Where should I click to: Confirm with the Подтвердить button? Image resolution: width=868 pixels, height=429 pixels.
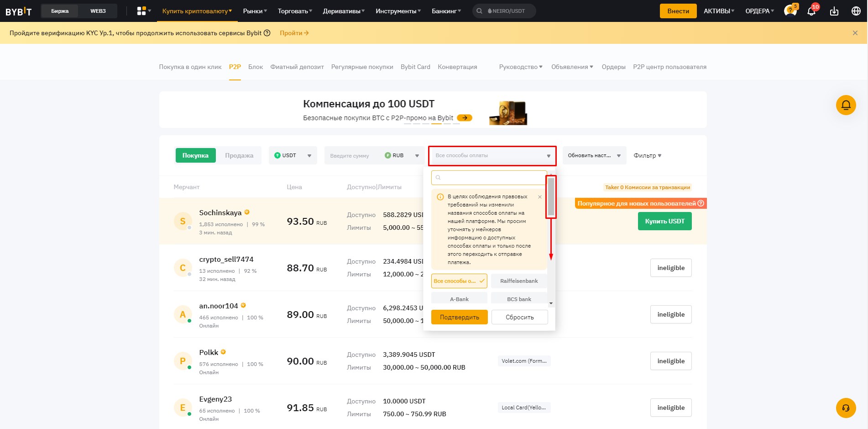click(460, 317)
